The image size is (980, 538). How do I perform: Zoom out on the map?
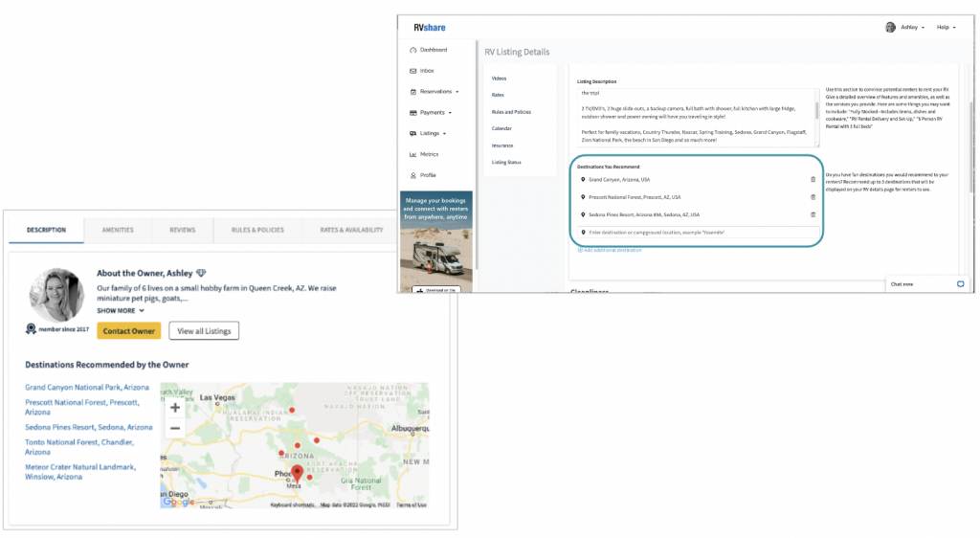175,429
